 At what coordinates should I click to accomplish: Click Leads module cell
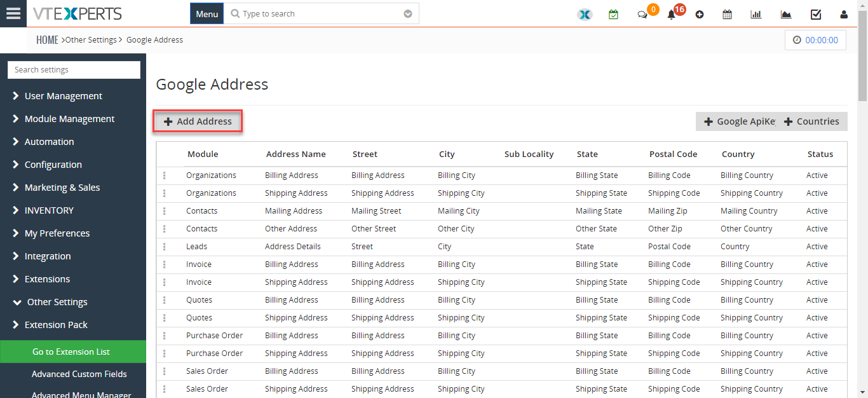(197, 247)
